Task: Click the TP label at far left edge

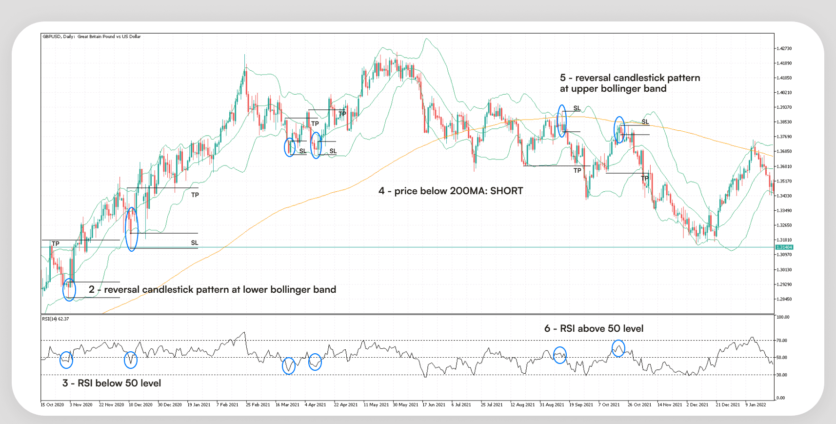Action: coord(56,243)
